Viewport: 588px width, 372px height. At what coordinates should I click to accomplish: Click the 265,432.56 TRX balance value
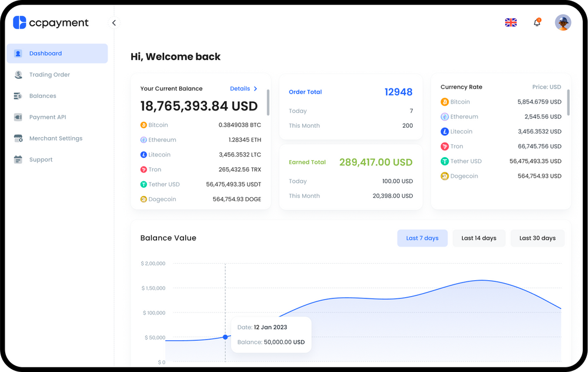(240, 170)
